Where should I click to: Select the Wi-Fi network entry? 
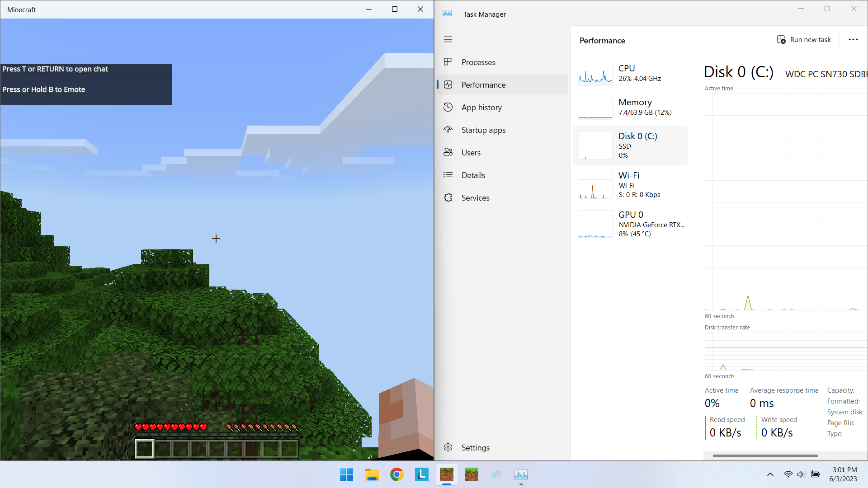(631, 185)
